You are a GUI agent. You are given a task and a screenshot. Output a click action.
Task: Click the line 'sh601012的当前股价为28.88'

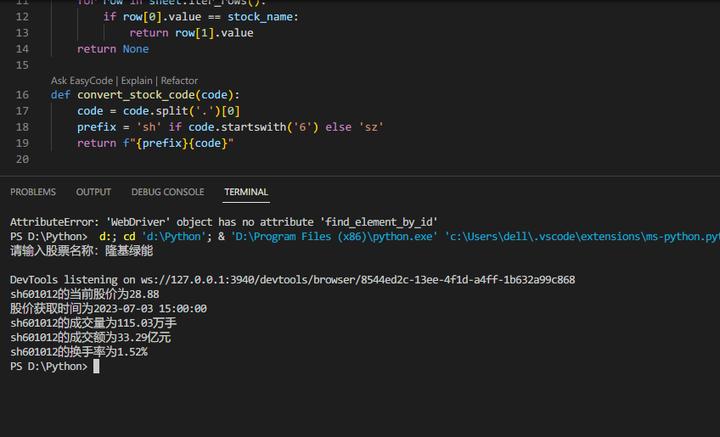(84, 294)
